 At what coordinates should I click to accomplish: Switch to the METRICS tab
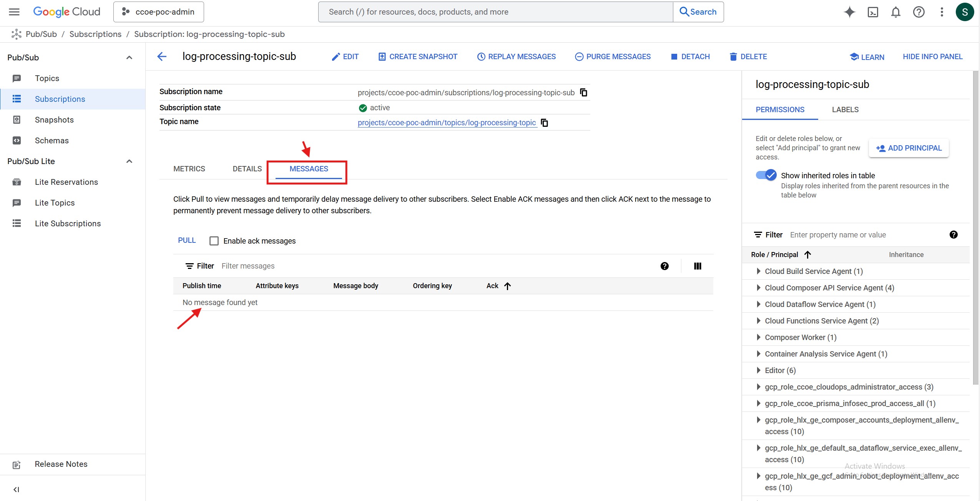point(189,169)
